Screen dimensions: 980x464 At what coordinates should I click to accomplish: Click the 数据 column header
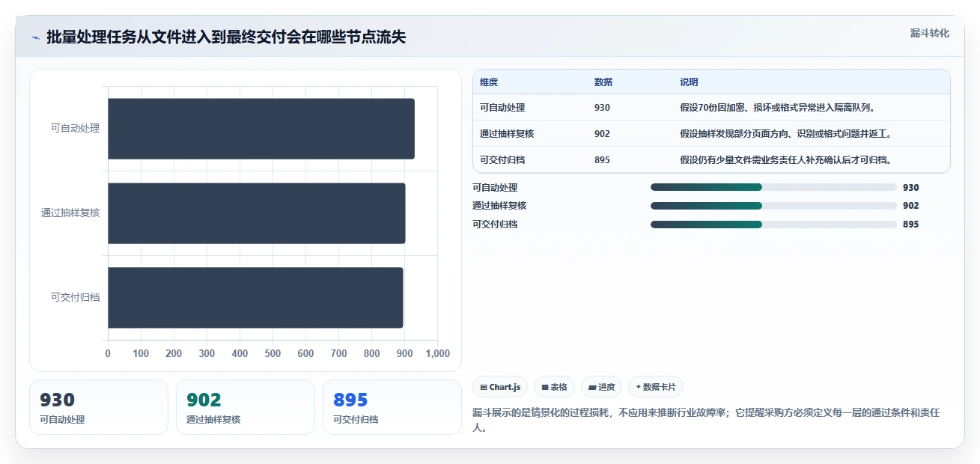(x=603, y=82)
